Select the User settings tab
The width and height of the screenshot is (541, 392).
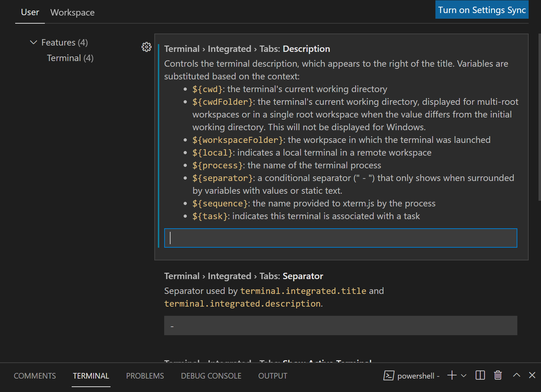pyautogui.click(x=30, y=12)
